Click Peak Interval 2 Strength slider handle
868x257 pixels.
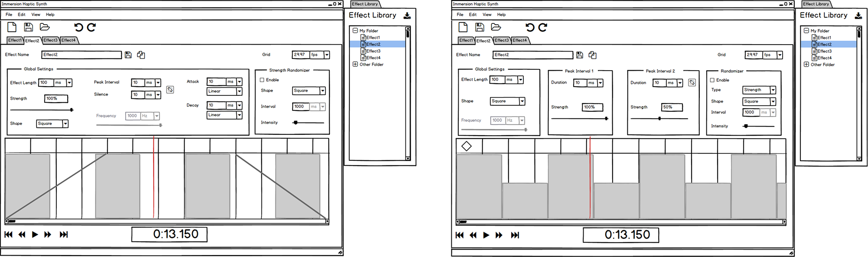(659, 118)
